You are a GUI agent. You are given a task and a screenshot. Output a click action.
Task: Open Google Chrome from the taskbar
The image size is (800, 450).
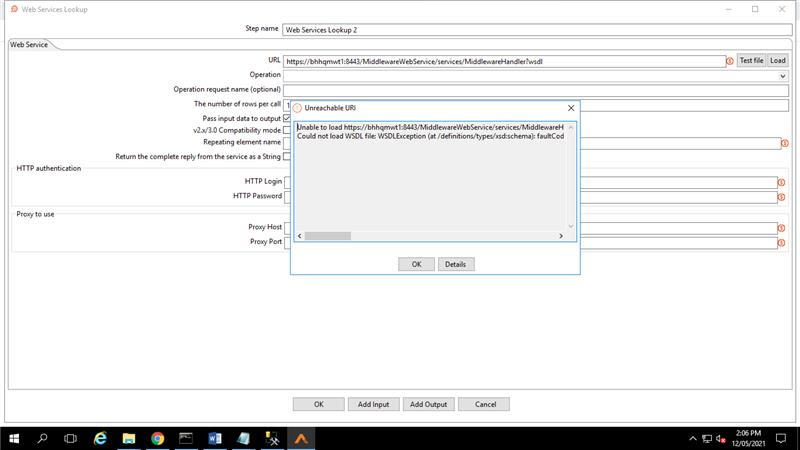pos(158,438)
